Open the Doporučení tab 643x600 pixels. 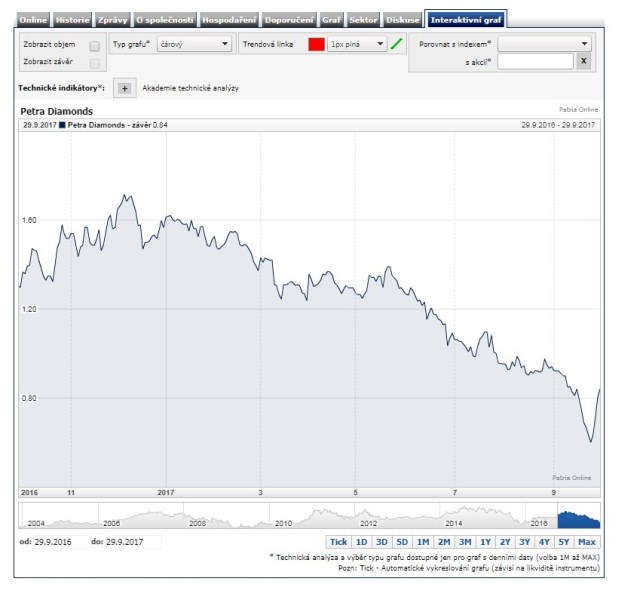[289, 20]
